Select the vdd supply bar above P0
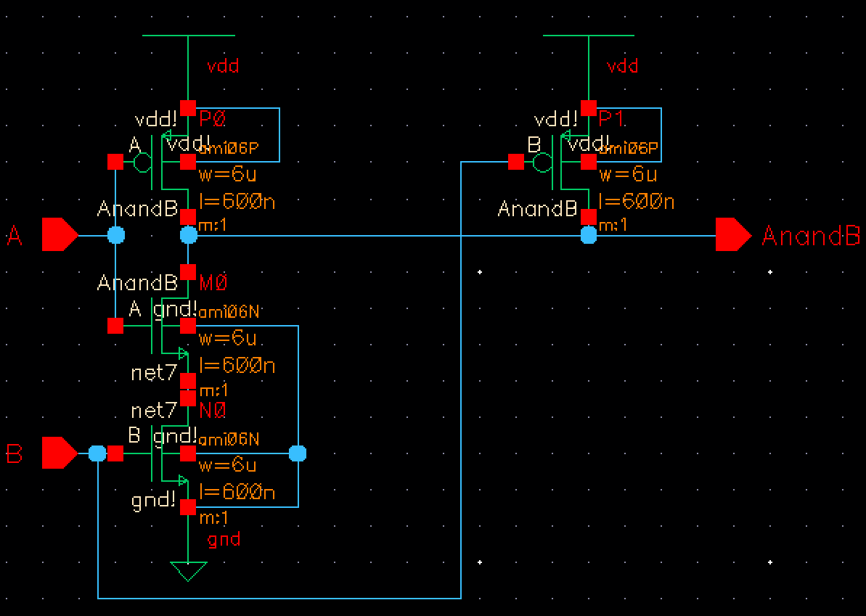 click(x=188, y=36)
